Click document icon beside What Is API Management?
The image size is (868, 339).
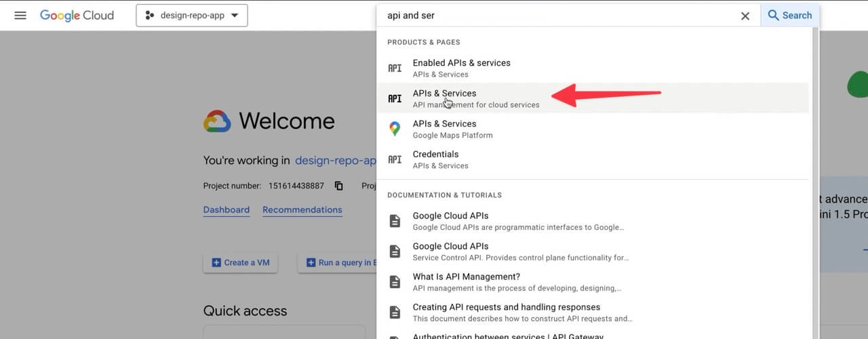pos(395,282)
